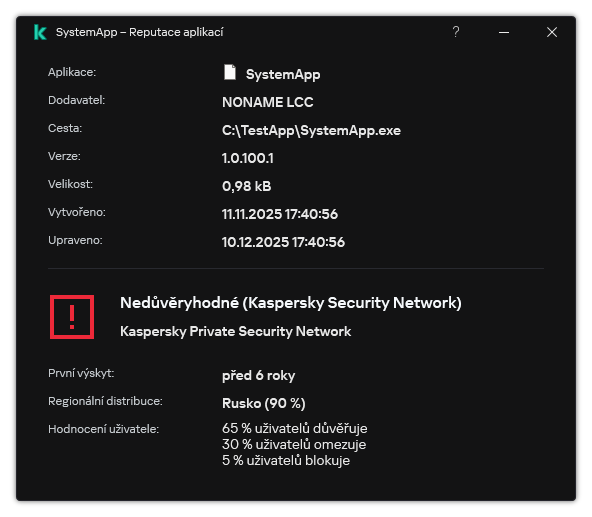Image resolution: width=592 pixels, height=517 pixels.
Task: Click regional distribution value Rusko (90 %)
Action: click(x=264, y=403)
